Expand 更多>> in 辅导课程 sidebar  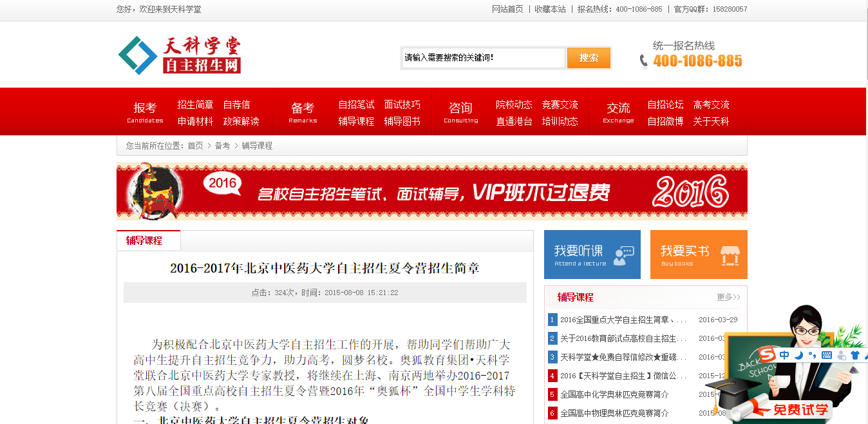pyautogui.click(x=728, y=297)
